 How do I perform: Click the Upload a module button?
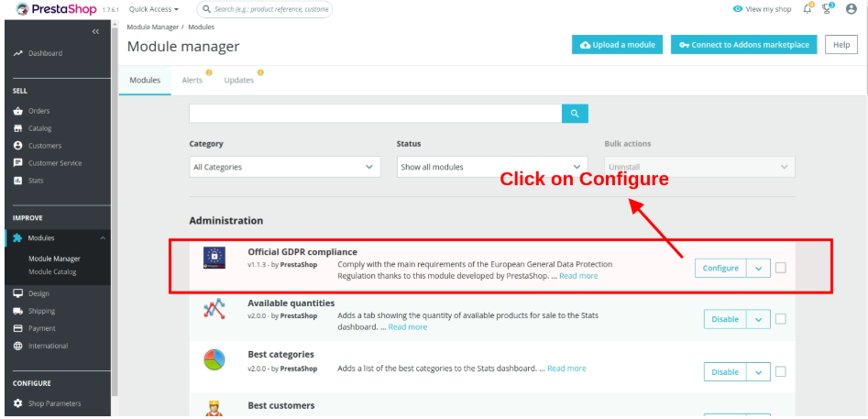[x=617, y=45]
